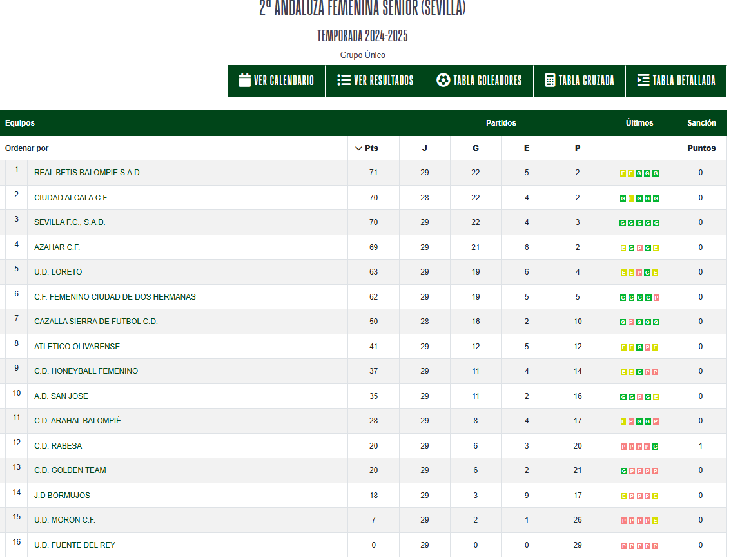731x560 pixels.
Task: Click the green G badge for Atletico Olivarense
Action: [x=639, y=347]
